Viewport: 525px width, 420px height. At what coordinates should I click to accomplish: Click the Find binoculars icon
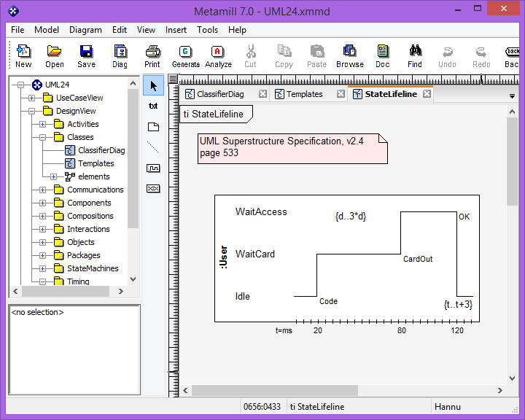pyautogui.click(x=415, y=52)
